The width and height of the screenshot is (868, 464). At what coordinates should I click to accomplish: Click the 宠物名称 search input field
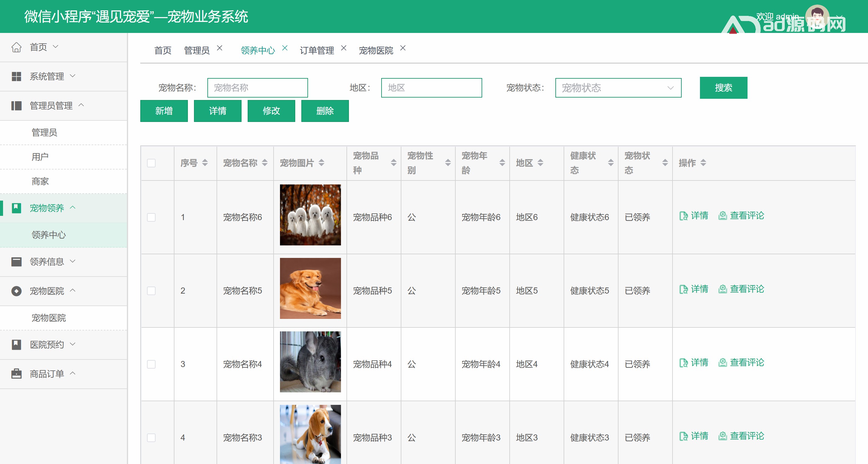257,88
